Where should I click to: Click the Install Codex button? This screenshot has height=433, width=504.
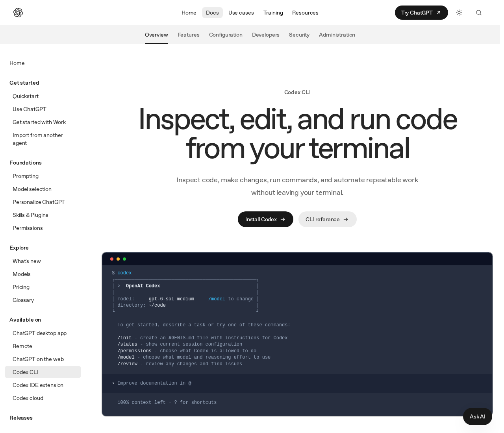tap(265, 219)
